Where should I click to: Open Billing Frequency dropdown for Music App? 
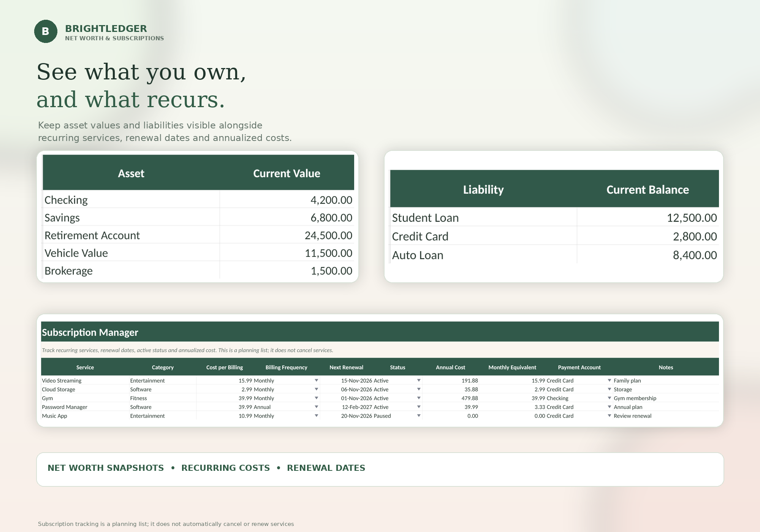pyautogui.click(x=316, y=416)
